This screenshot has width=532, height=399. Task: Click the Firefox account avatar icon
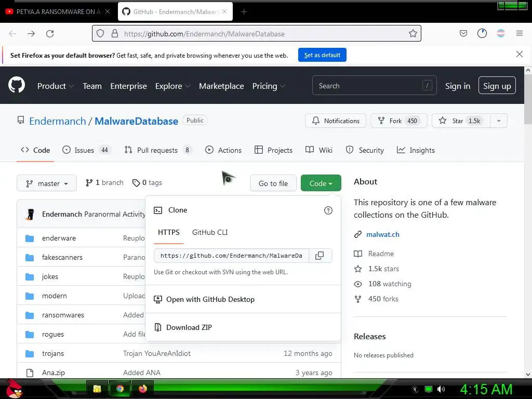(x=500, y=33)
